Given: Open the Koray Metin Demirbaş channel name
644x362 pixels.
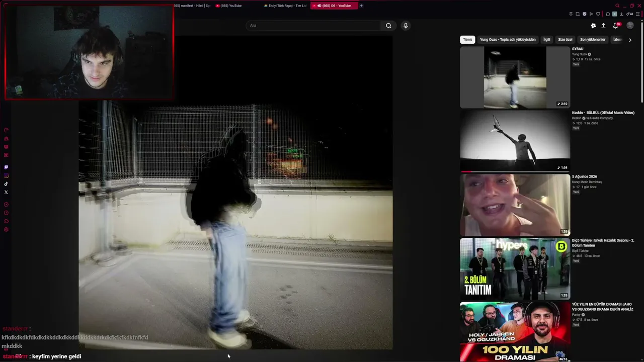Looking at the screenshot, I should coord(587,182).
